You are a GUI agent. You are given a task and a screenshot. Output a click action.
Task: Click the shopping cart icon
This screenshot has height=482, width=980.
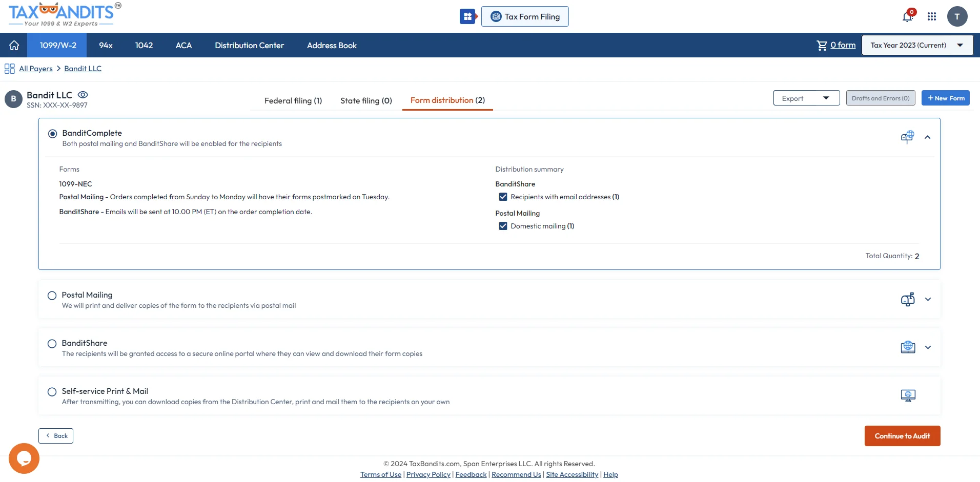point(822,45)
